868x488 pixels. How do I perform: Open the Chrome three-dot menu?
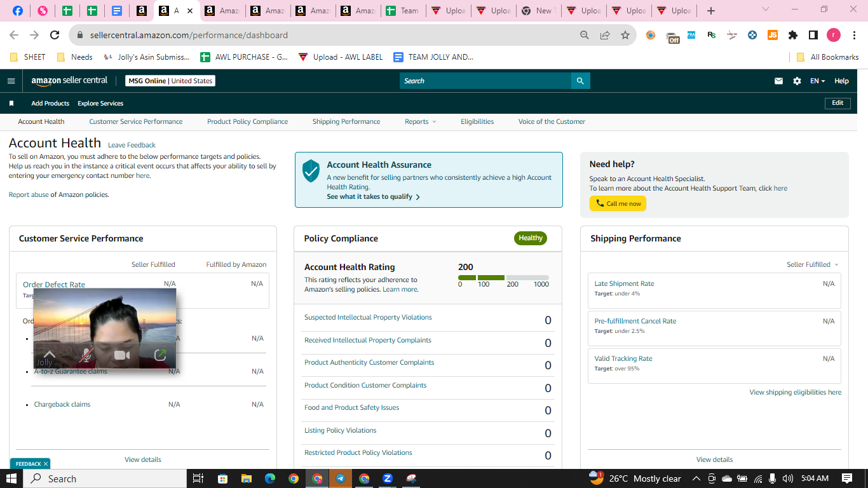click(853, 35)
